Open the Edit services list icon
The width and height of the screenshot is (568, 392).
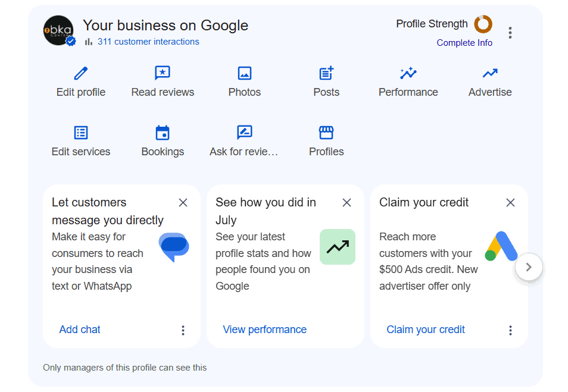pyautogui.click(x=81, y=133)
